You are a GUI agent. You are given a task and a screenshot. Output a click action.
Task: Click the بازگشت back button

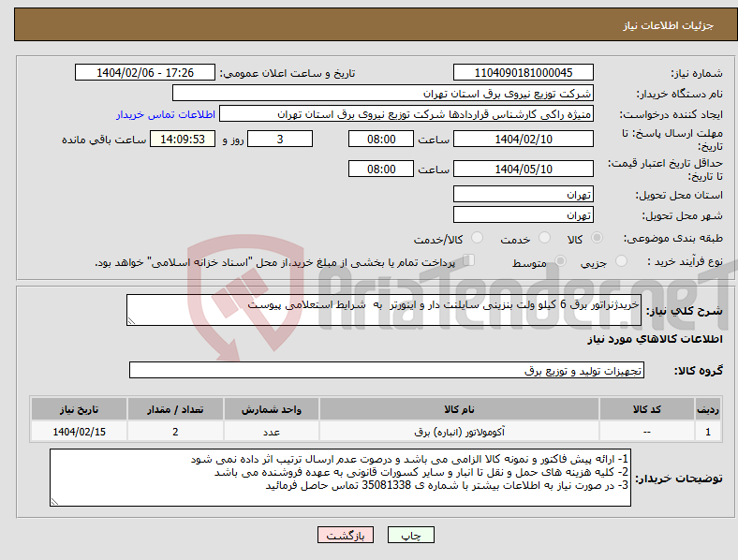346,535
